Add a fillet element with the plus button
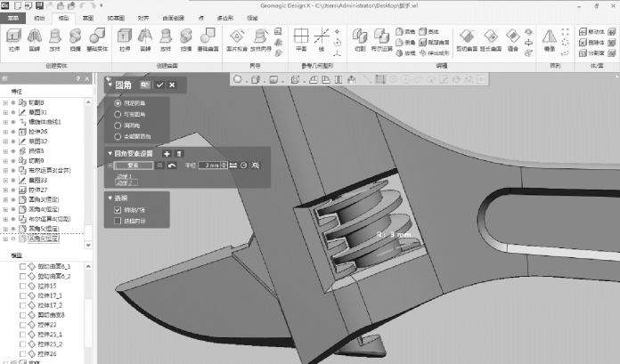The height and width of the screenshot is (364, 620). 167,154
